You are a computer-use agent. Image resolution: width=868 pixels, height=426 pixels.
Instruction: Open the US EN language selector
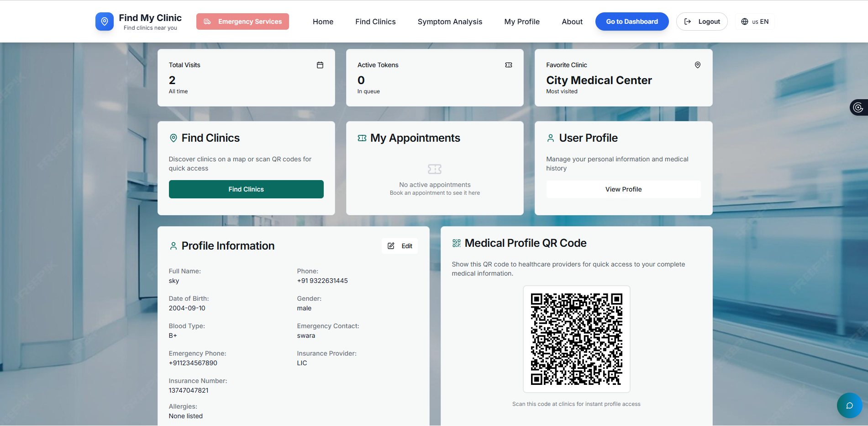pos(755,21)
